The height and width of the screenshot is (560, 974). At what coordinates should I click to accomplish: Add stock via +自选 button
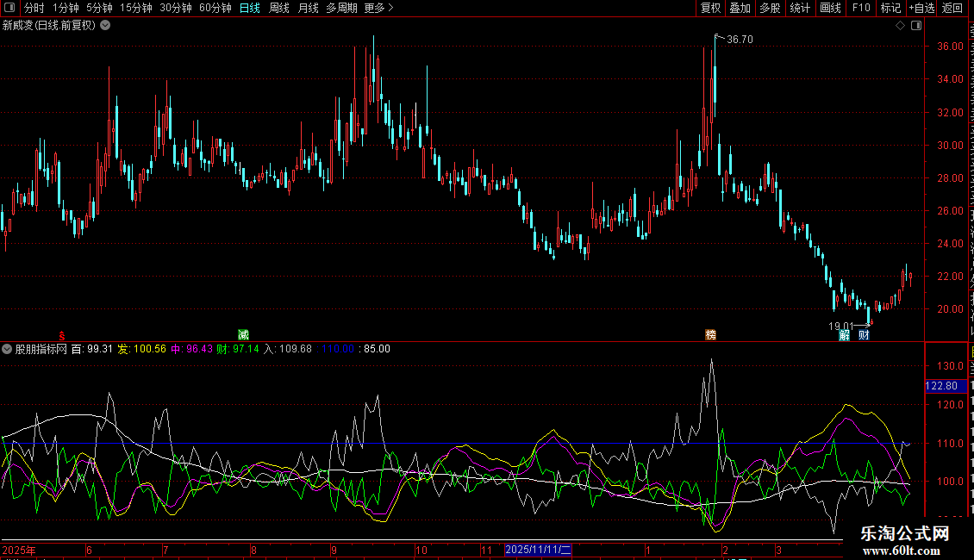(921, 8)
